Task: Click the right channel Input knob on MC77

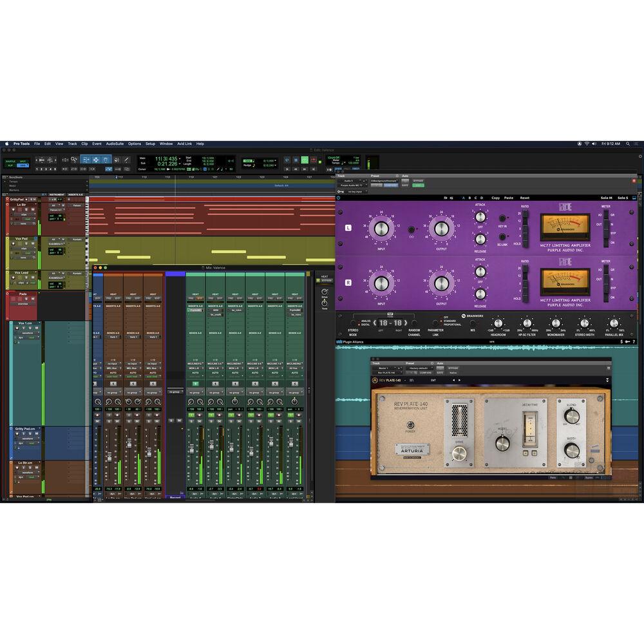Action: point(381,283)
